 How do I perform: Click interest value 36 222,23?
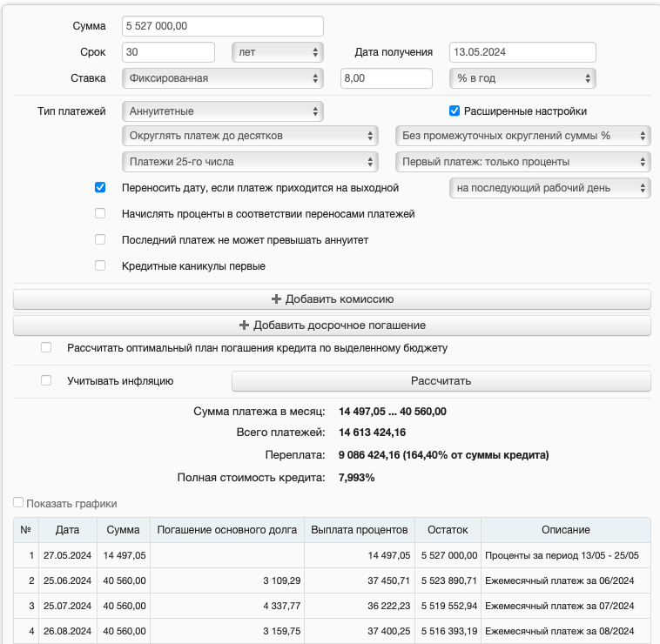coord(389,606)
